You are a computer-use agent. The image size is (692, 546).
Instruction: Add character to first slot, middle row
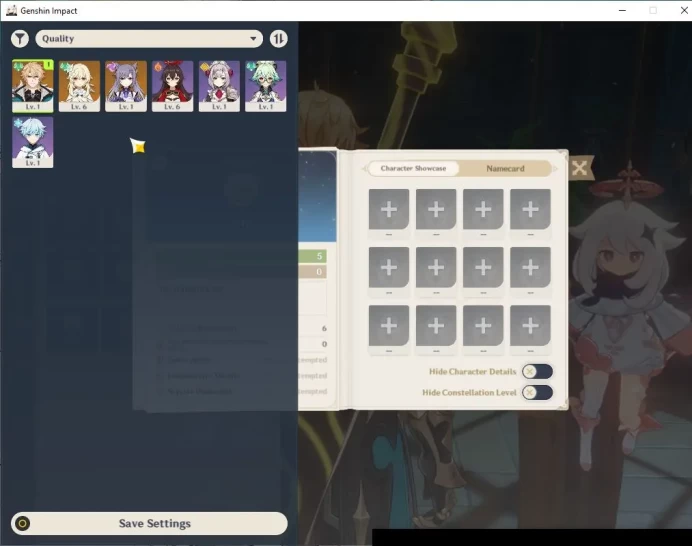tap(389, 267)
